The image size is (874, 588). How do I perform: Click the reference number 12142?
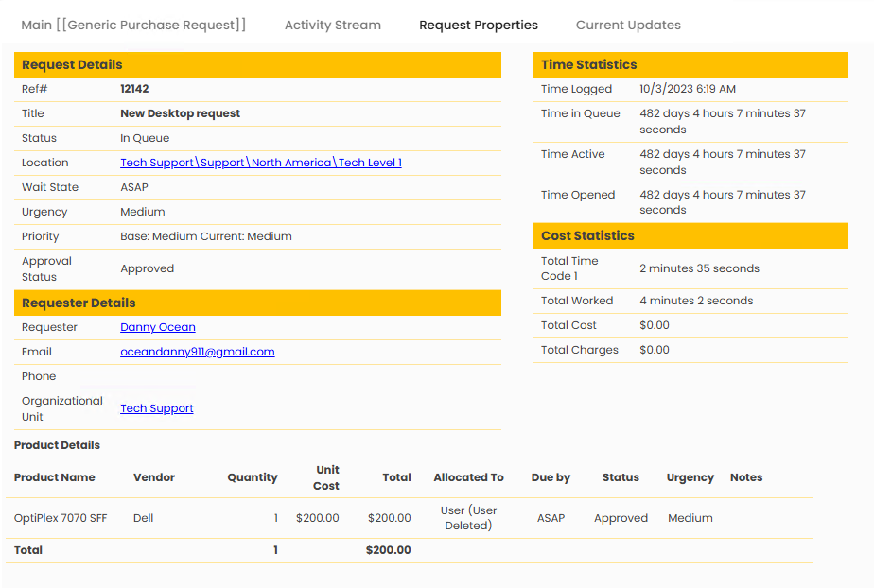click(134, 89)
